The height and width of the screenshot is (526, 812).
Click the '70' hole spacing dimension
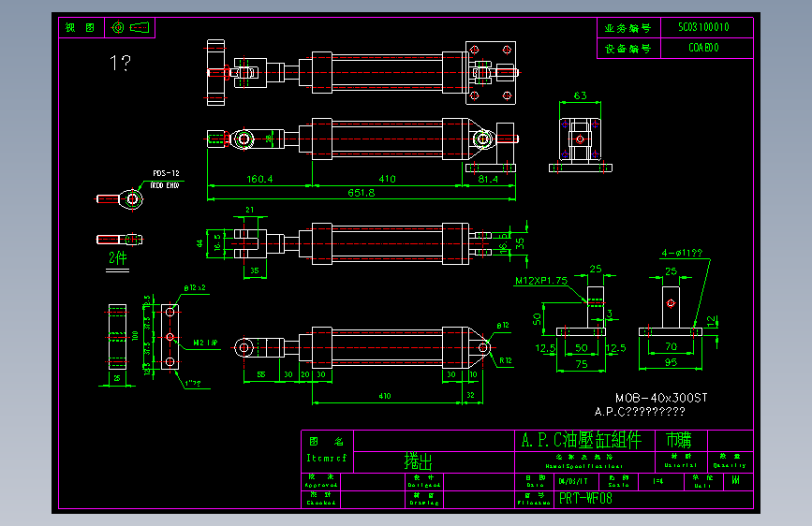coord(672,346)
